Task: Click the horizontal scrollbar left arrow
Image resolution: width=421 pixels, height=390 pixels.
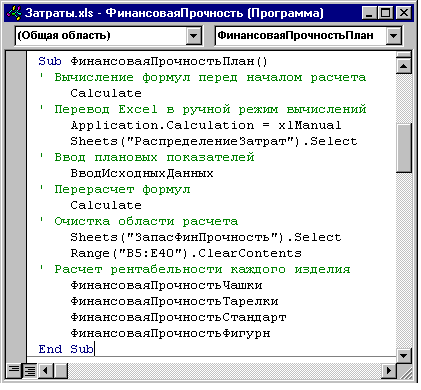Action: (x=46, y=371)
